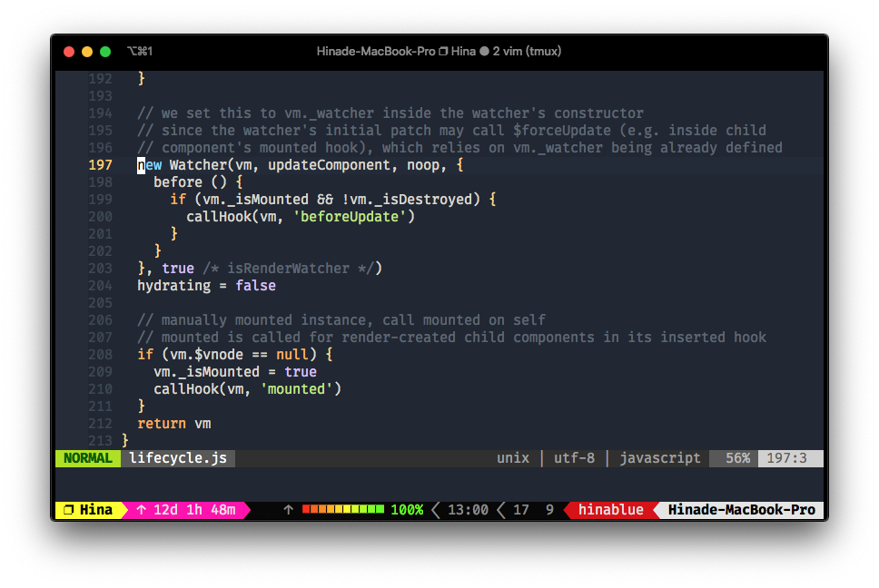Image resolution: width=879 pixels, height=588 pixels.
Task: Click the 'new' keyword on line 197
Action: click(x=150, y=165)
